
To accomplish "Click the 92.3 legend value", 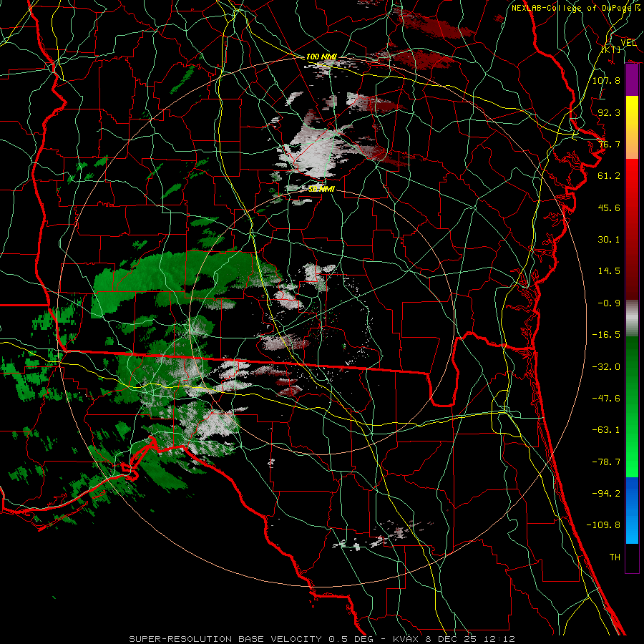I will (609, 112).
